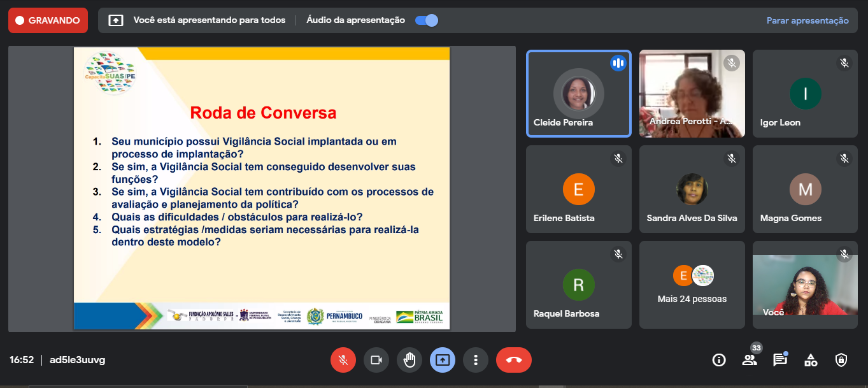Open the three-dot more options menu
Screen dimensions: 868x388
click(475, 360)
